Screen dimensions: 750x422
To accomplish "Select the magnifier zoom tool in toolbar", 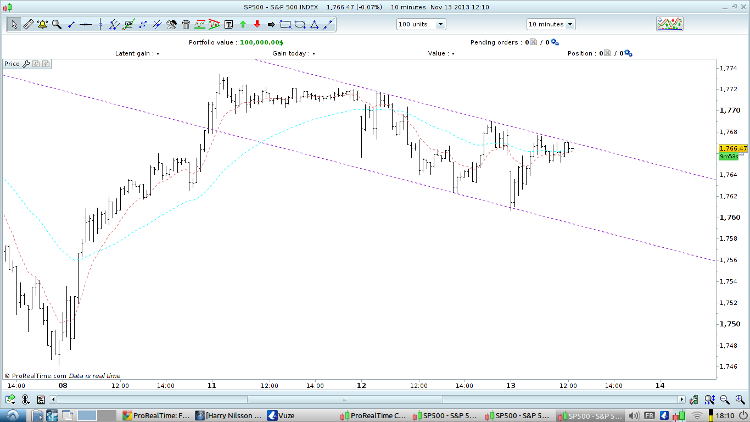I will [57, 24].
